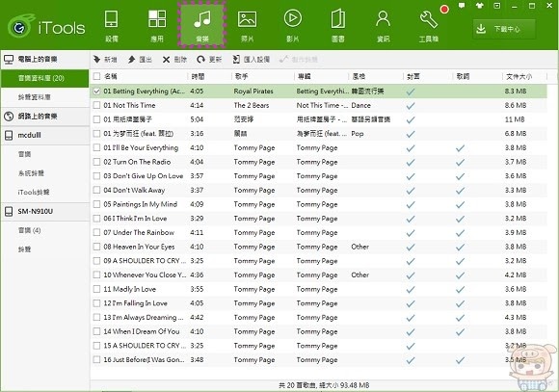Click the greyed 製作鈴聲 ringtone maker
The height and width of the screenshot is (392, 559).
tap(299, 60)
